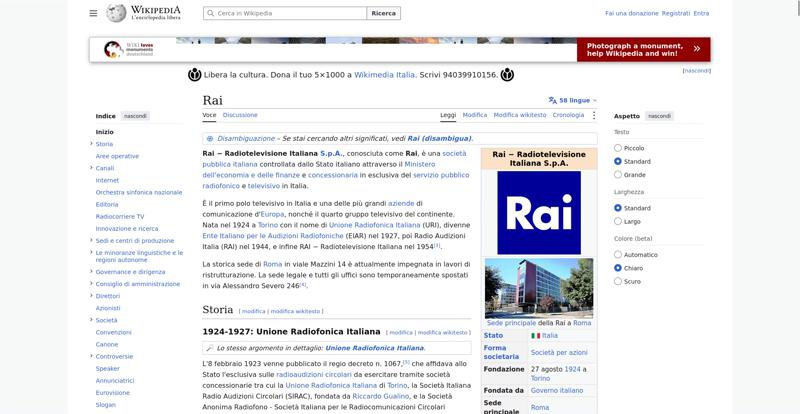Open the Modifica tab
Screen dimensions: 800x414
474,115
